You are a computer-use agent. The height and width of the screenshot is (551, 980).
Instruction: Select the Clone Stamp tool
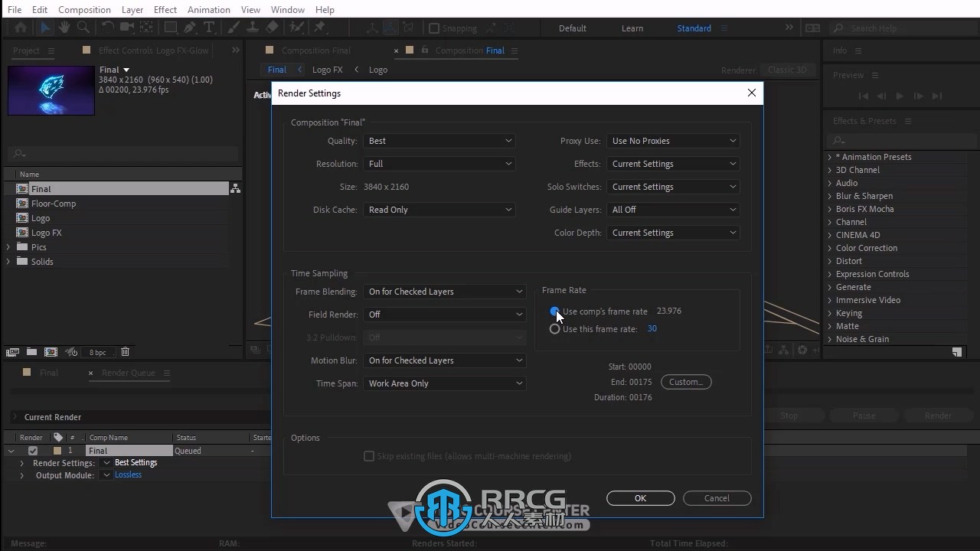pyautogui.click(x=253, y=28)
